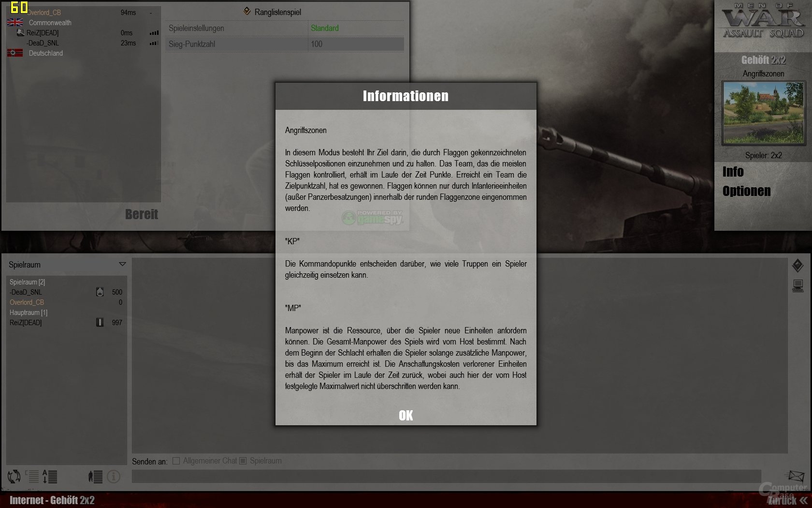Click the Commonwealth British flag icon

click(15, 22)
